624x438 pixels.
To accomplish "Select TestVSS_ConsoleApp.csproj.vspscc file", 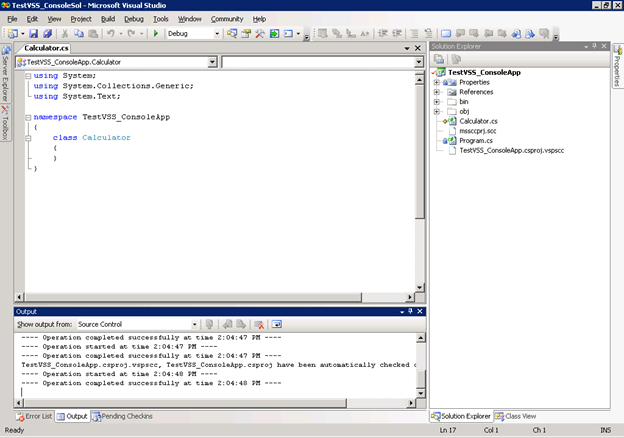I will click(x=511, y=150).
